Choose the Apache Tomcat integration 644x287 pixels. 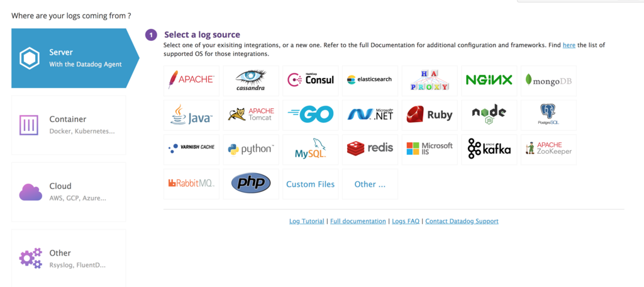click(251, 115)
